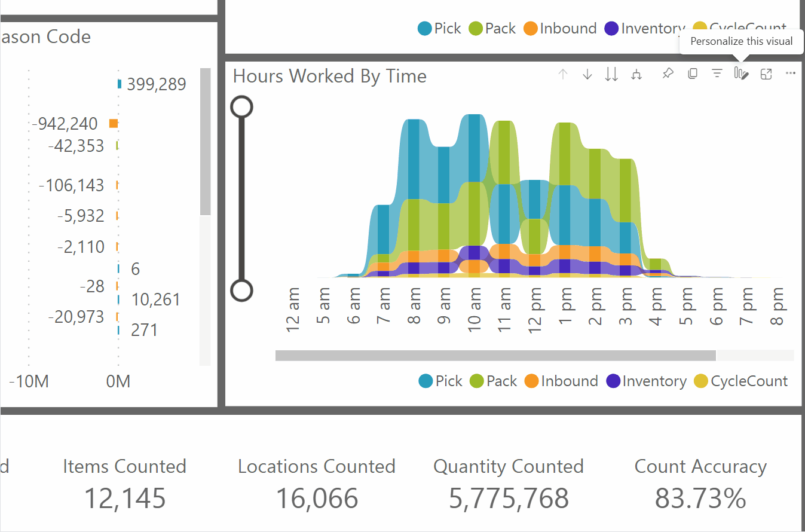Click the top zoom slider handle

click(x=242, y=107)
